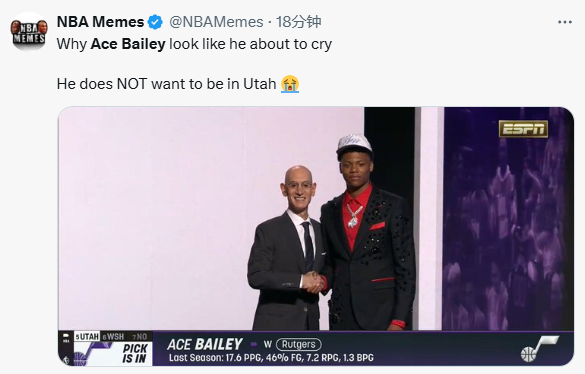Open the @NBAMemes handle link
Image resolution: width=585 pixels, height=374 pixels.
point(216,22)
